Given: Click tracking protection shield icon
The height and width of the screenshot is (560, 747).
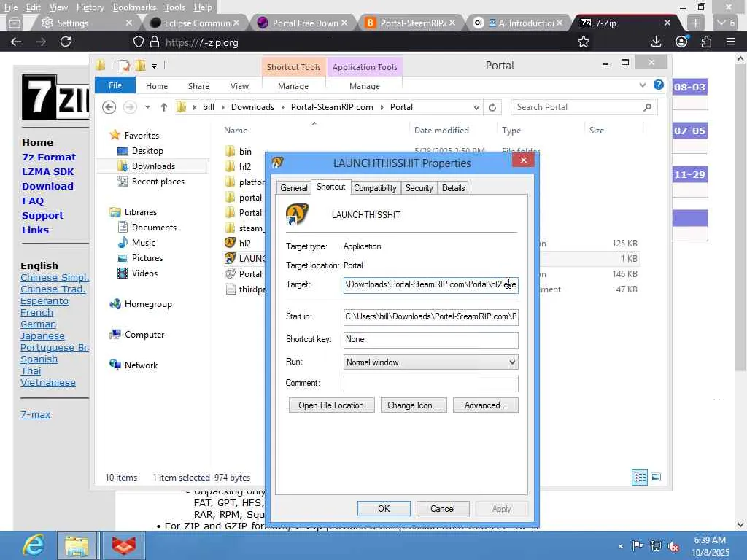Looking at the screenshot, I should coord(138,42).
